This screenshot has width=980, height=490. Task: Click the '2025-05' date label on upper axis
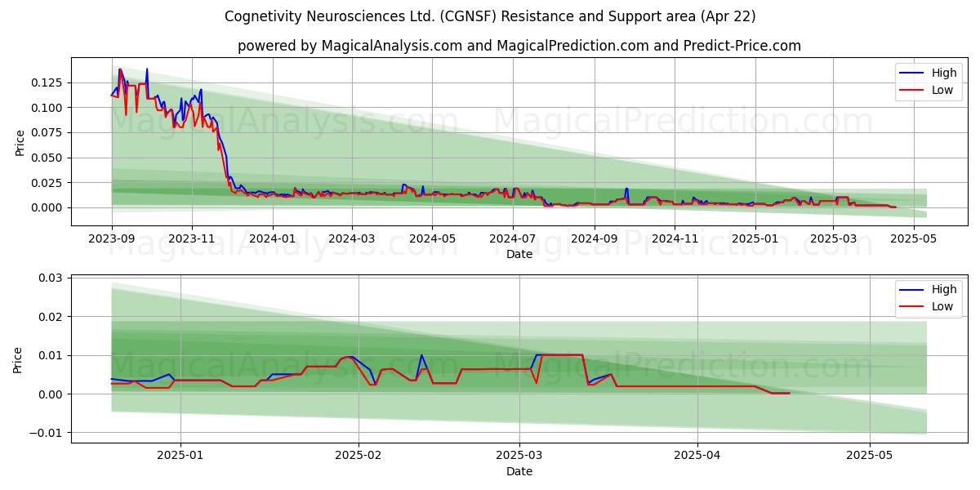913,238
